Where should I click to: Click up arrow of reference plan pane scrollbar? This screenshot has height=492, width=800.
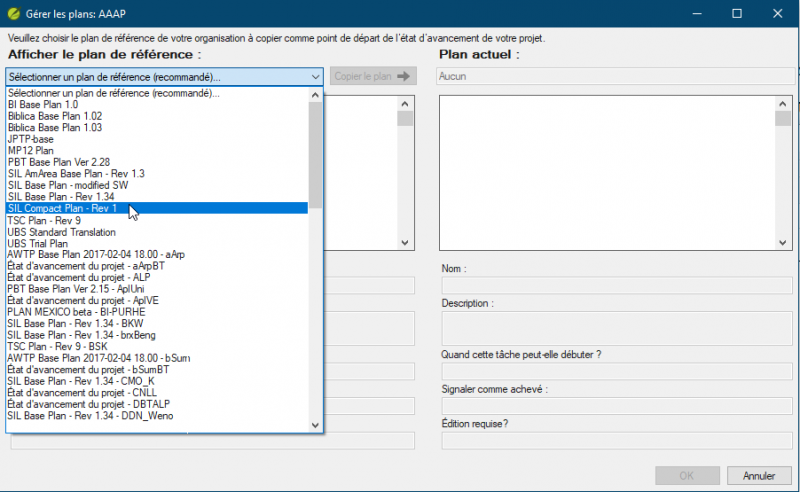[405, 104]
